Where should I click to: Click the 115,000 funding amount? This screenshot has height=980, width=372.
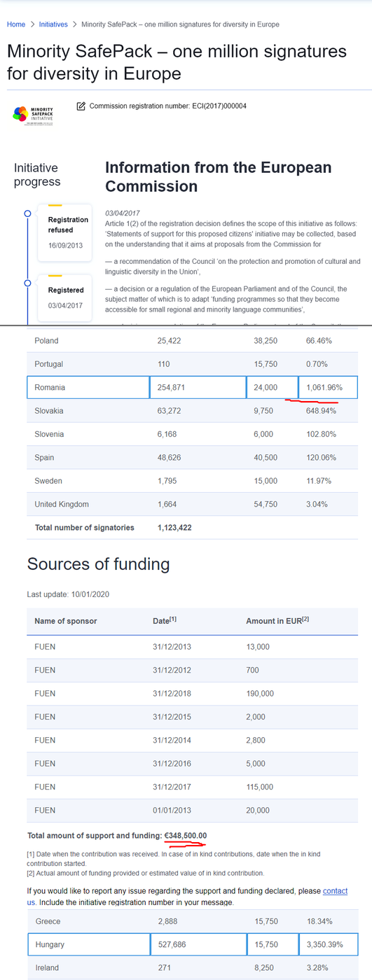point(260,787)
